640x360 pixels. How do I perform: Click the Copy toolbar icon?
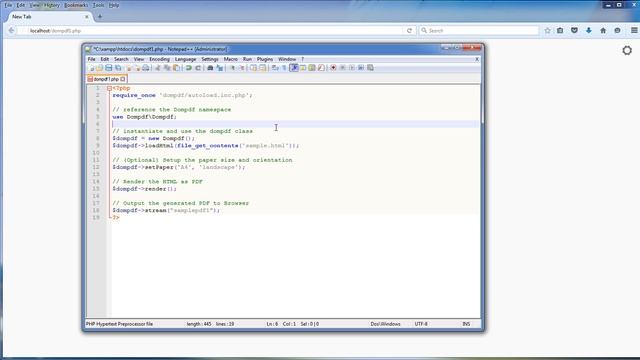point(167,68)
